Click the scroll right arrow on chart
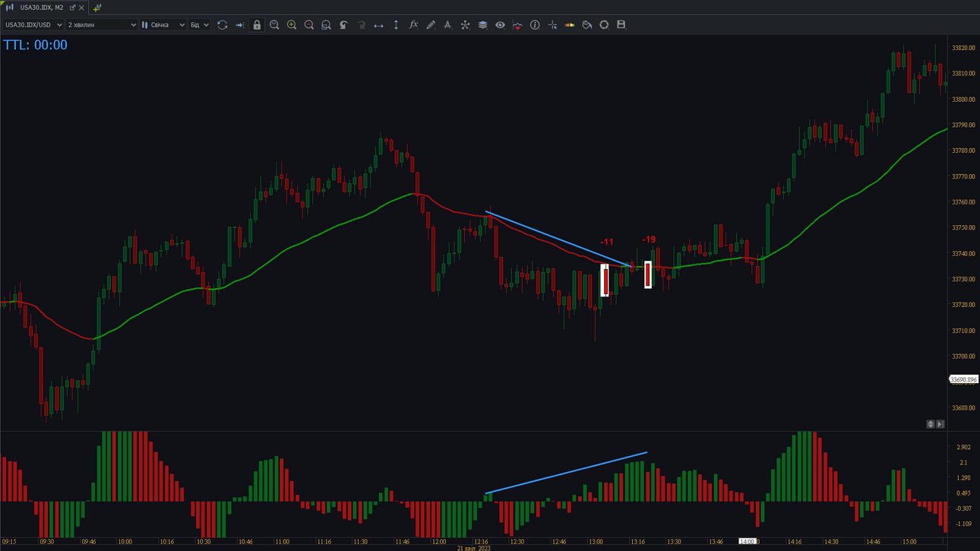Viewport: 980px width, 551px height. coord(940,424)
